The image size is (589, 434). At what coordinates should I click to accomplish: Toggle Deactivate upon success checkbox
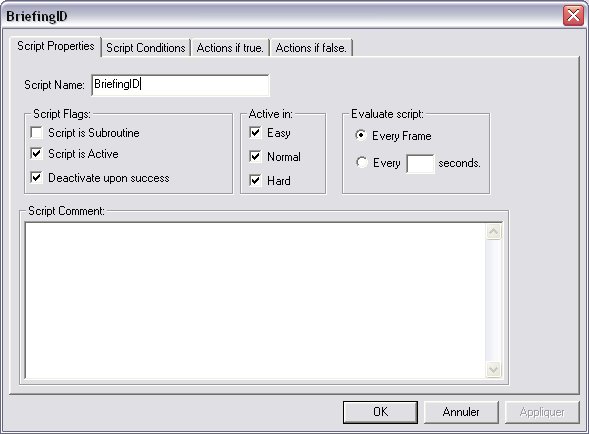pyautogui.click(x=36, y=178)
